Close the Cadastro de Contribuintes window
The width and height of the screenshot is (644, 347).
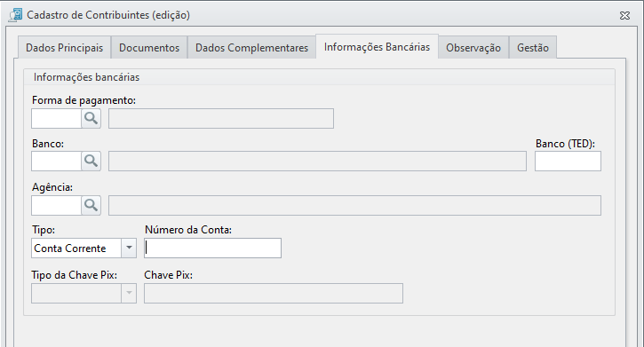[624, 16]
